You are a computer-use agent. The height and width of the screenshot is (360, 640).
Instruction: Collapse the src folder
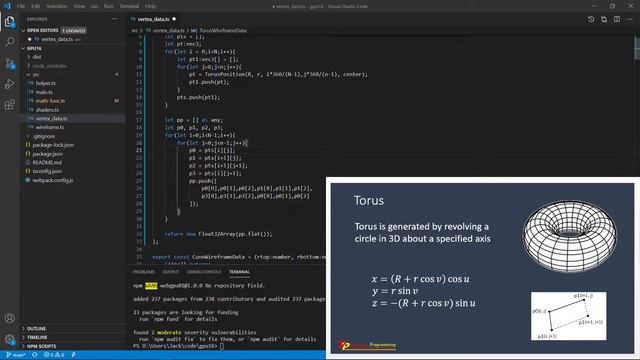coord(36,75)
